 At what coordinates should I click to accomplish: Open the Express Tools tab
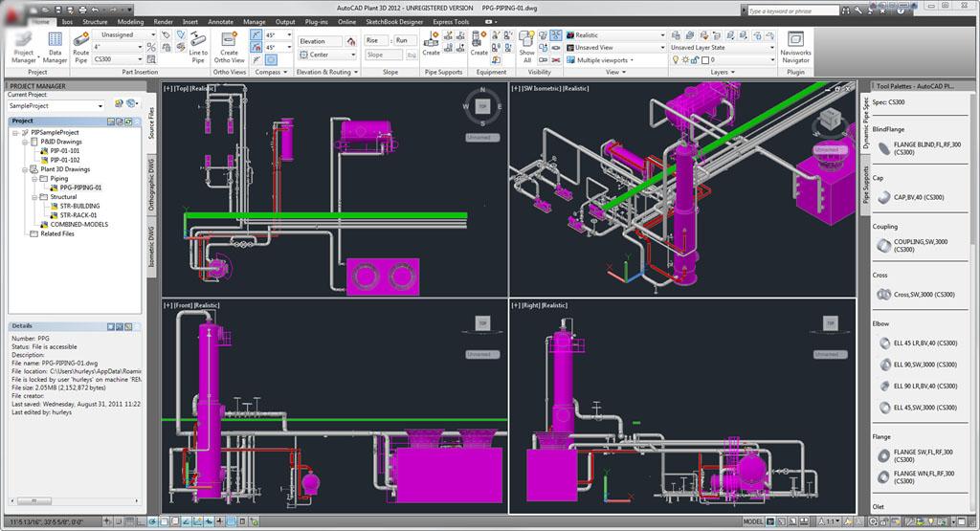click(451, 21)
